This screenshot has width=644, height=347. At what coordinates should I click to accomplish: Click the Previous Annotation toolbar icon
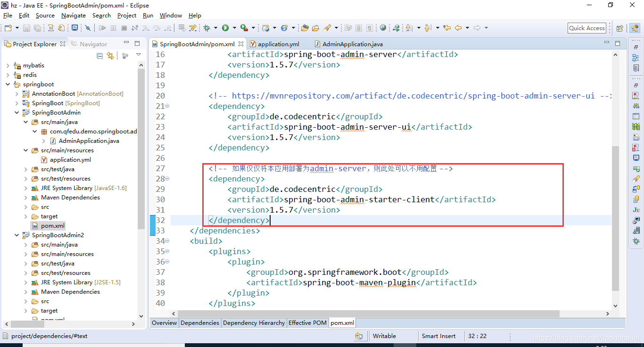(428, 28)
